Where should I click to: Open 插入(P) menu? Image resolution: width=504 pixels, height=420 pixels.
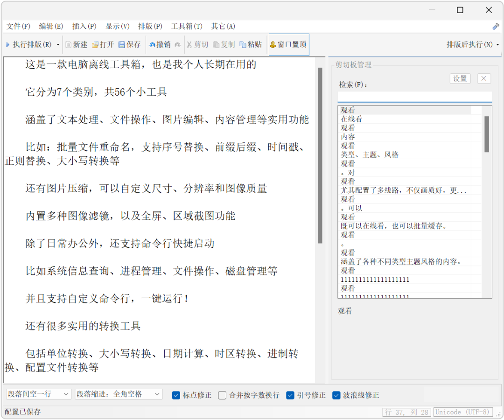coord(84,26)
